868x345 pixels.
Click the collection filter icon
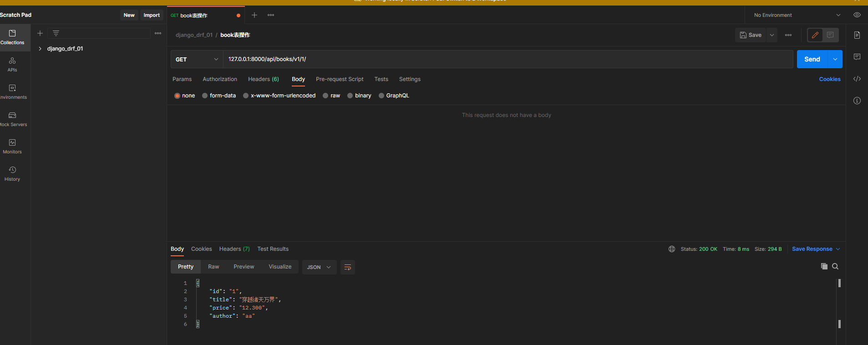pyautogui.click(x=56, y=33)
